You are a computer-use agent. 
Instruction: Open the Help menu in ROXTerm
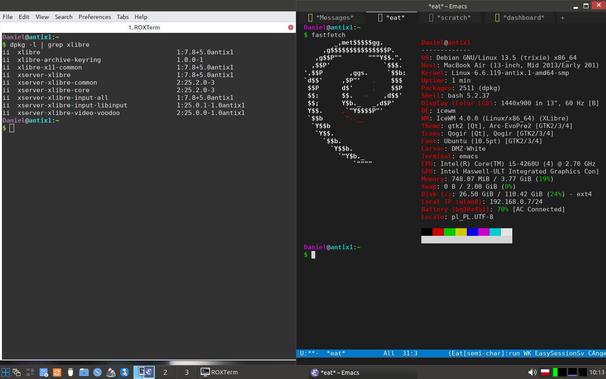(141, 17)
